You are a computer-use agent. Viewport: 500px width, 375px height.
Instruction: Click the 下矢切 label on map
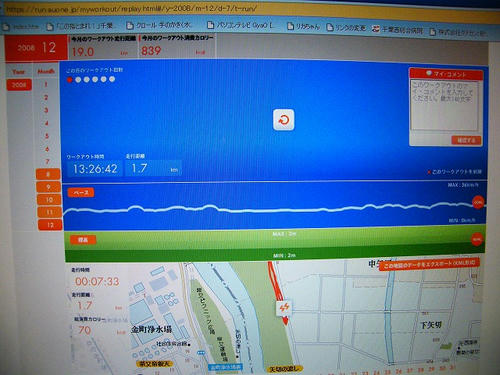[431, 325]
